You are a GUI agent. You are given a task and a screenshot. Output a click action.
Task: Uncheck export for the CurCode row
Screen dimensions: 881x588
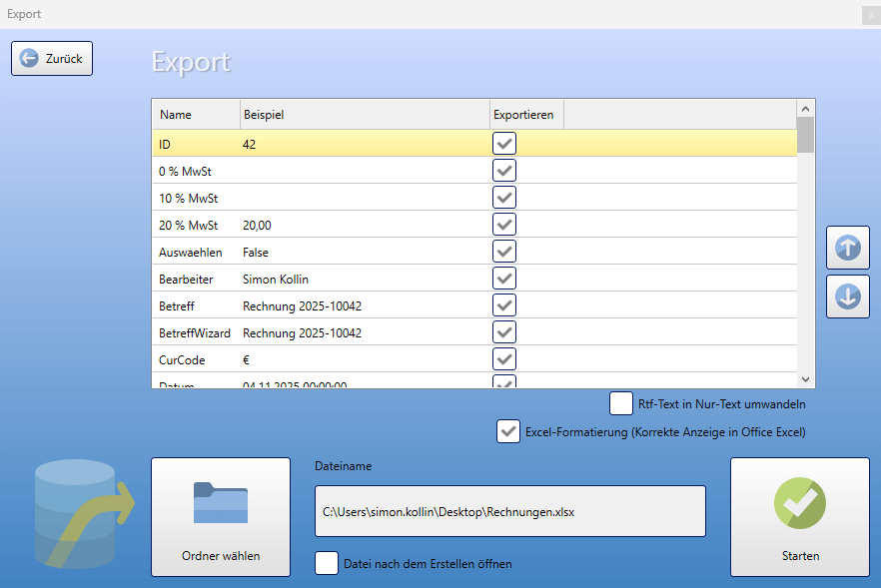tap(503, 359)
